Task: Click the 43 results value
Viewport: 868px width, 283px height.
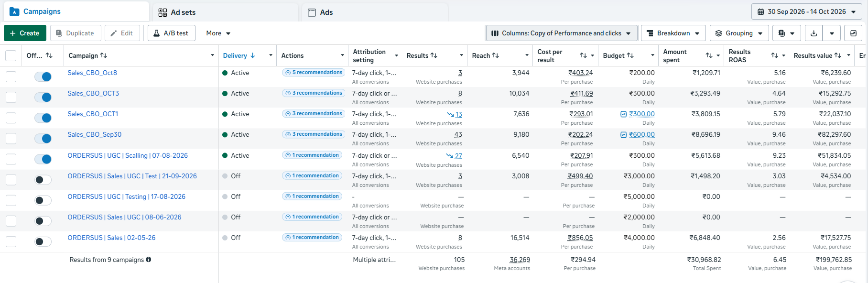Action: tap(458, 135)
